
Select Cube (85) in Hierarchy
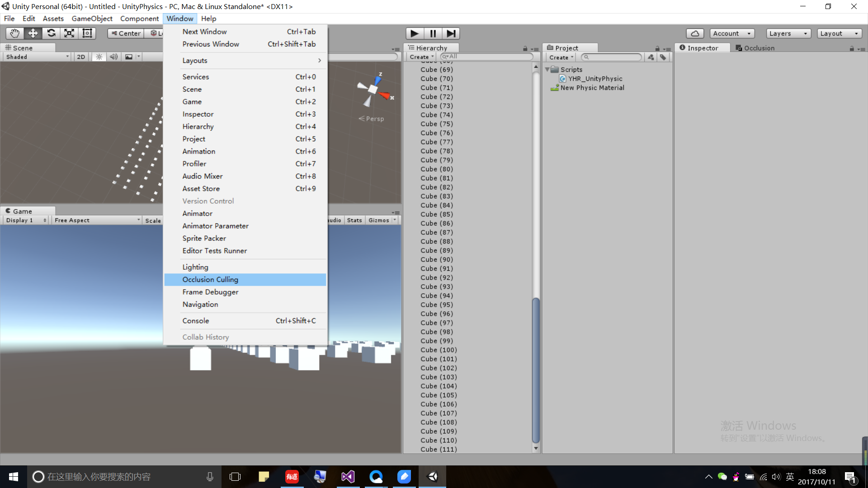[x=436, y=214]
